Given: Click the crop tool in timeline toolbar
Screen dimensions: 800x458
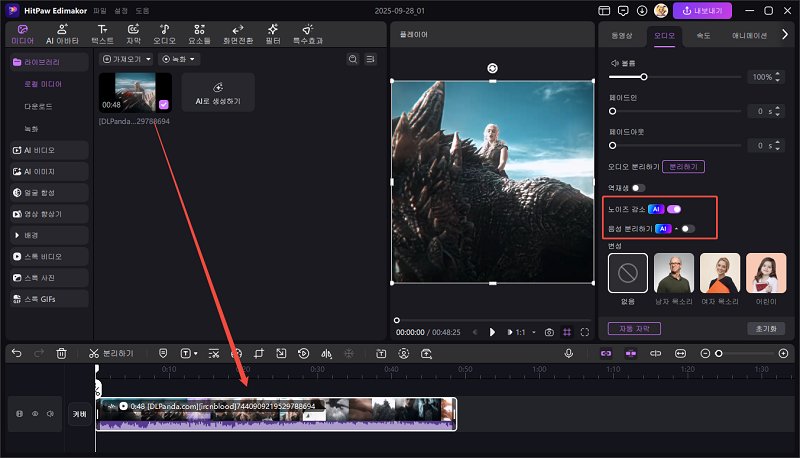Looking at the screenshot, I should [259, 353].
